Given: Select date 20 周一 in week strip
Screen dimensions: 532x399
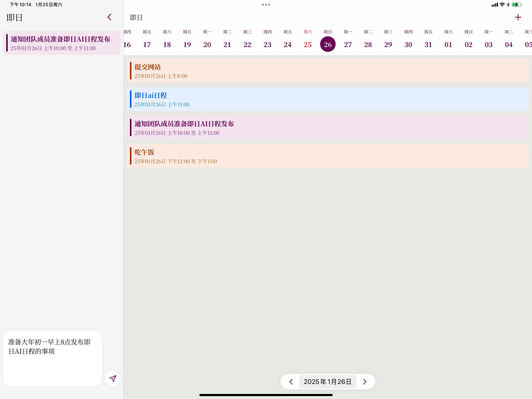Looking at the screenshot, I should click(207, 44).
